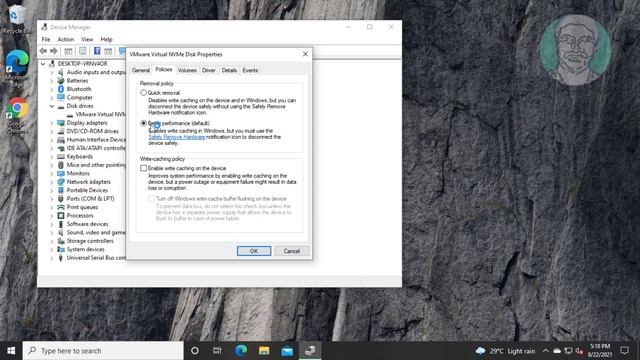Select the Quick removal radio button
The image size is (640, 360).
(143, 93)
